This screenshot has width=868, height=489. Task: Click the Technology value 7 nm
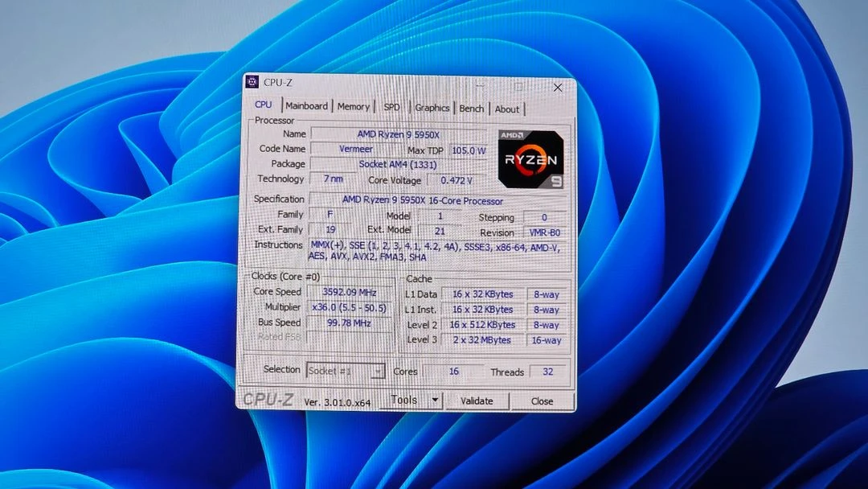click(333, 179)
